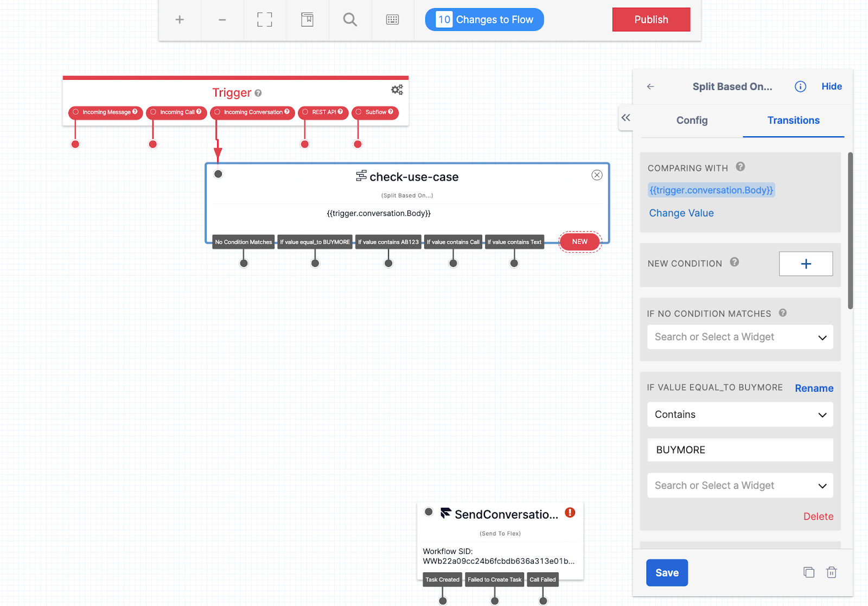Collapse the side panel with double chevron
The height and width of the screenshot is (606, 868).
[626, 118]
